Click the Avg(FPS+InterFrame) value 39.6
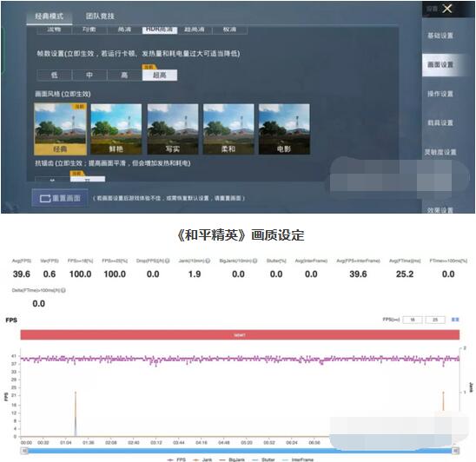This screenshot has width=476, height=462. [358, 274]
